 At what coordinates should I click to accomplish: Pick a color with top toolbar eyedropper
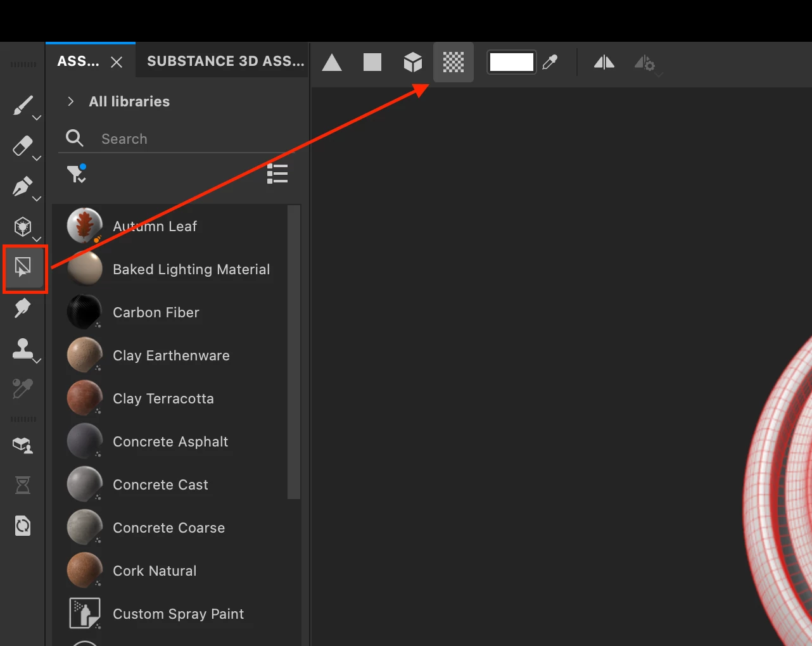click(550, 62)
